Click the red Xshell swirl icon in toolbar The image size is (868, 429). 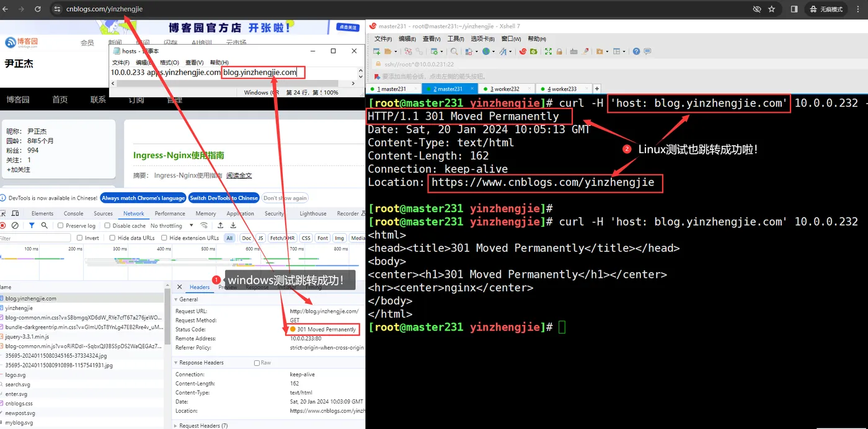pyautogui.click(x=523, y=51)
